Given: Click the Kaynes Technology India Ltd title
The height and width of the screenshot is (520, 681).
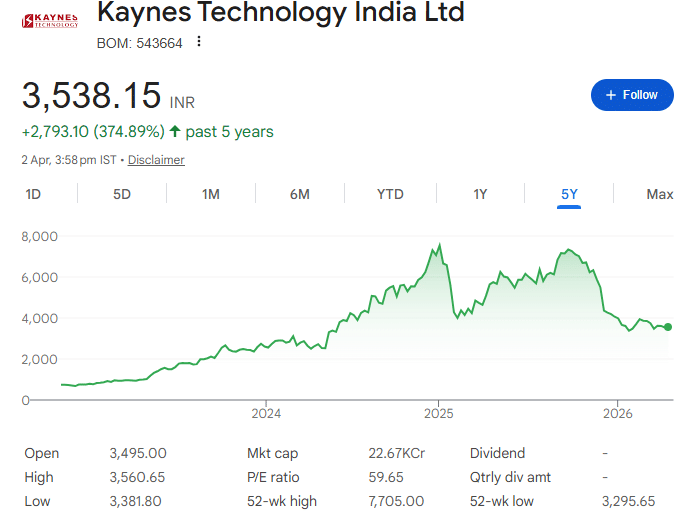Looking at the screenshot, I should click(x=280, y=14).
